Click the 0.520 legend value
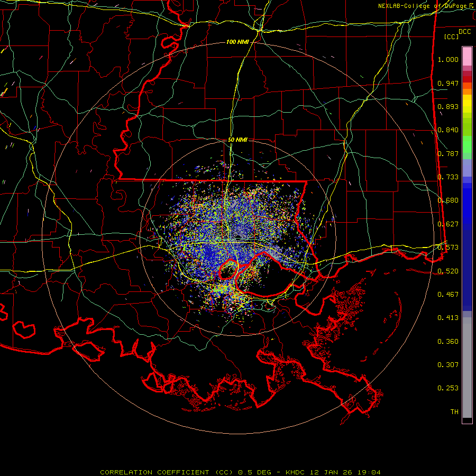Viewport: 476px width, 476px height. (448, 271)
